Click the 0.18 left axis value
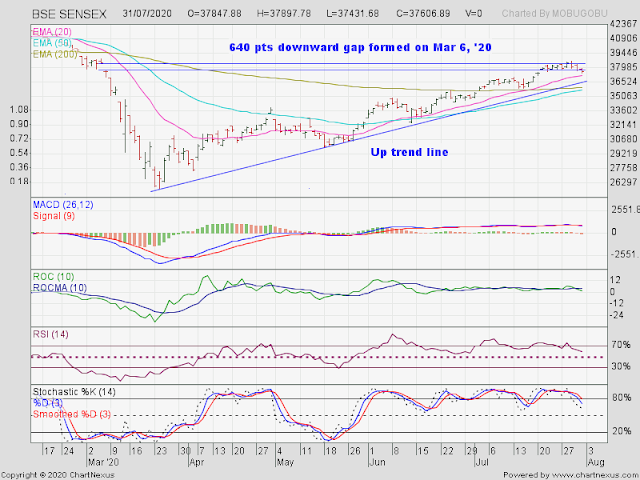This screenshot has height=480, width=640. pyautogui.click(x=19, y=182)
